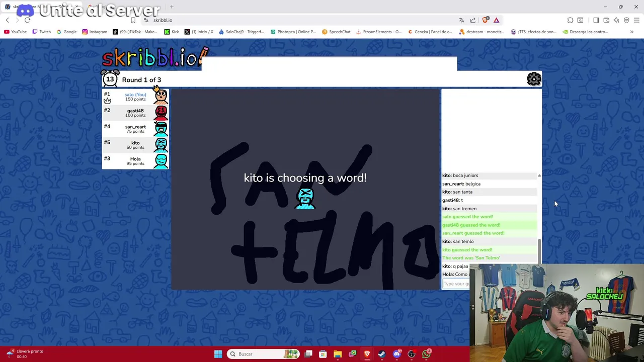Image resolution: width=644 pixels, height=362 pixels.
Task: Open Descarga los contro bookmark
Action: [586, 32]
